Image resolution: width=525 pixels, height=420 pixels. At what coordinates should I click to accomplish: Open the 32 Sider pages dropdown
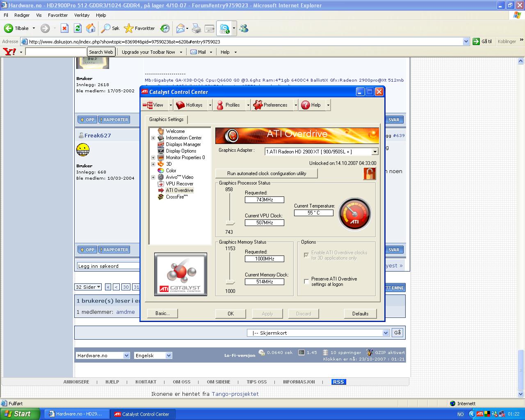tap(88, 287)
